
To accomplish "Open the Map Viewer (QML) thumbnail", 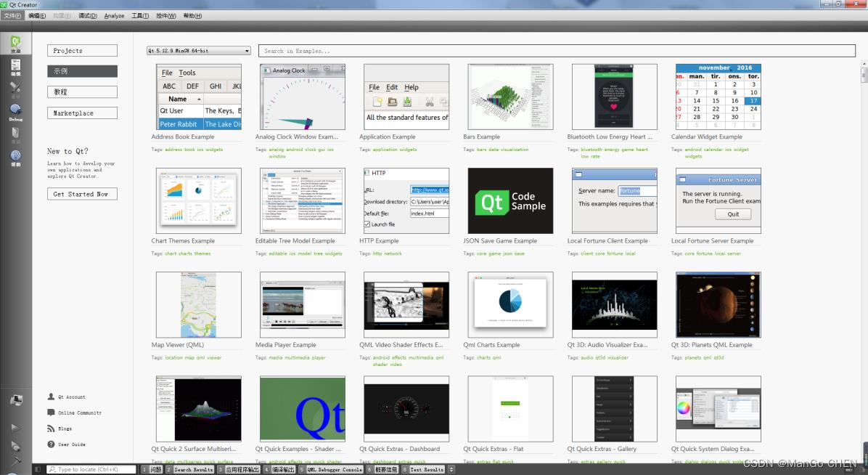I will [199, 305].
